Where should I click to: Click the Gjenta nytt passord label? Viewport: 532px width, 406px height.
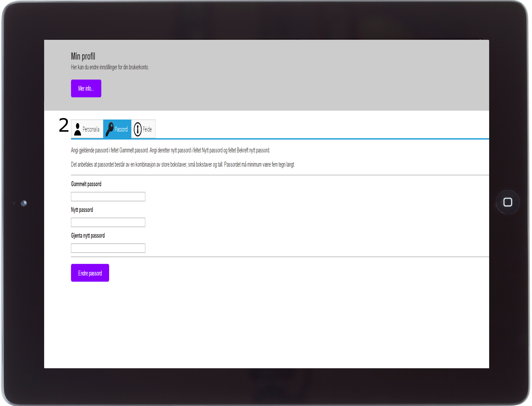click(x=88, y=236)
